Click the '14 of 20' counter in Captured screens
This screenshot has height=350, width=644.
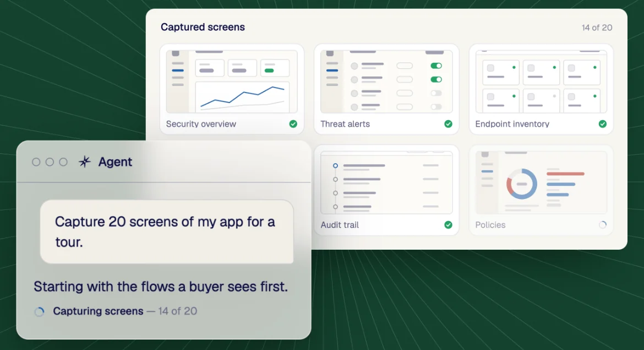tap(597, 28)
